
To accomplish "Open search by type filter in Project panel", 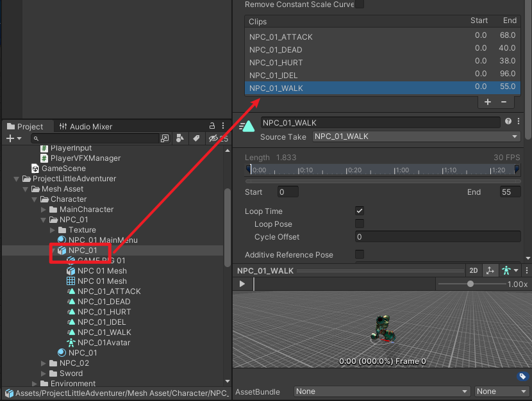I will pyautogui.click(x=180, y=138).
